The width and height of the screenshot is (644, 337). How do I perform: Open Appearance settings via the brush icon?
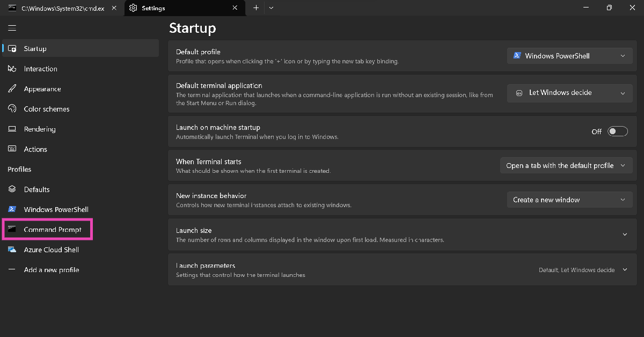point(12,89)
